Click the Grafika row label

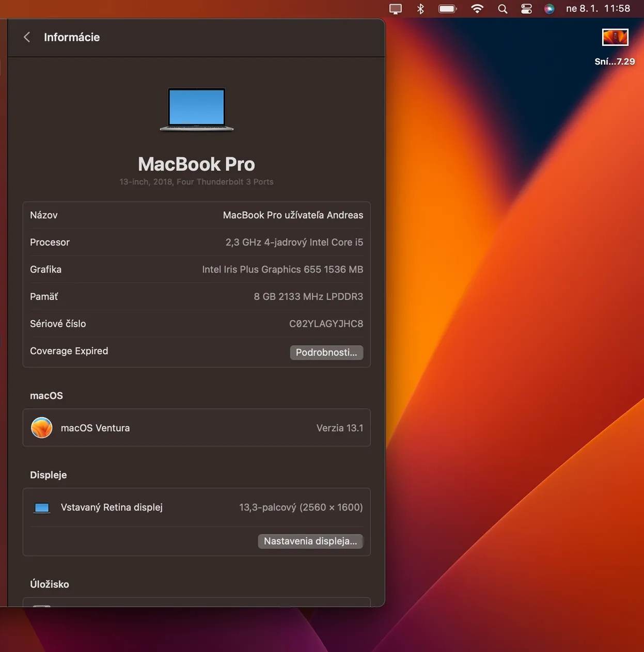point(45,269)
